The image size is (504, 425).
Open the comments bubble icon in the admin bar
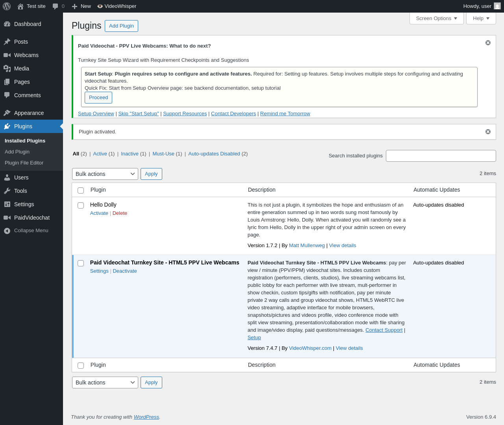pos(56,6)
